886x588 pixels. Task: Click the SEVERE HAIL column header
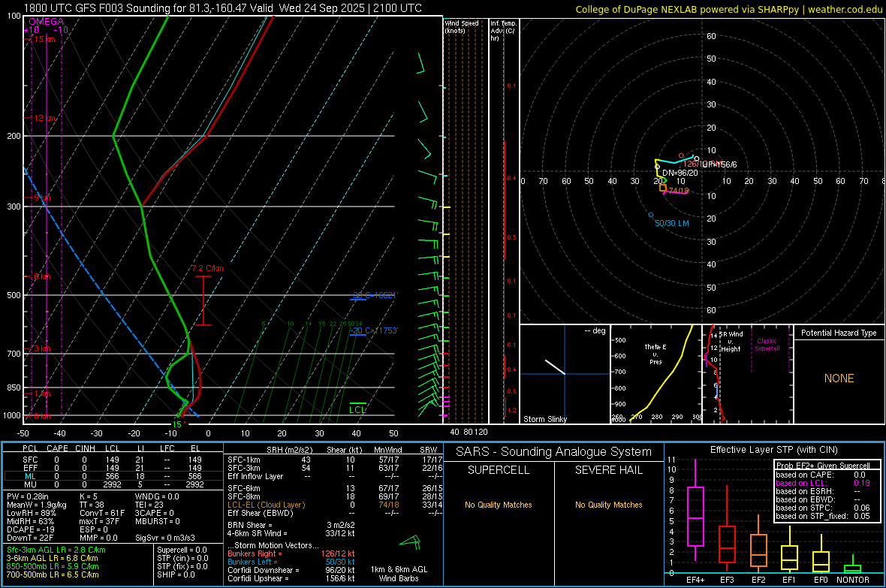click(608, 470)
